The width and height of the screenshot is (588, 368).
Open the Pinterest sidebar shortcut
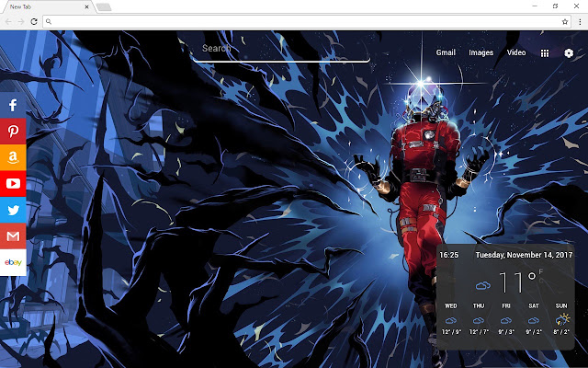point(13,132)
